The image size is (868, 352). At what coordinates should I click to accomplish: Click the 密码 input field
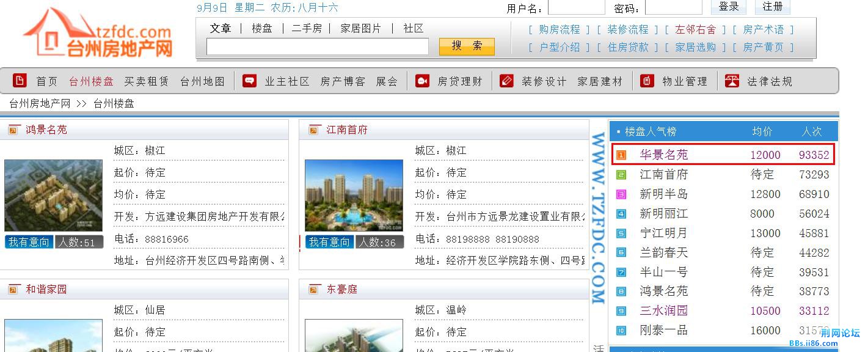click(x=673, y=7)
